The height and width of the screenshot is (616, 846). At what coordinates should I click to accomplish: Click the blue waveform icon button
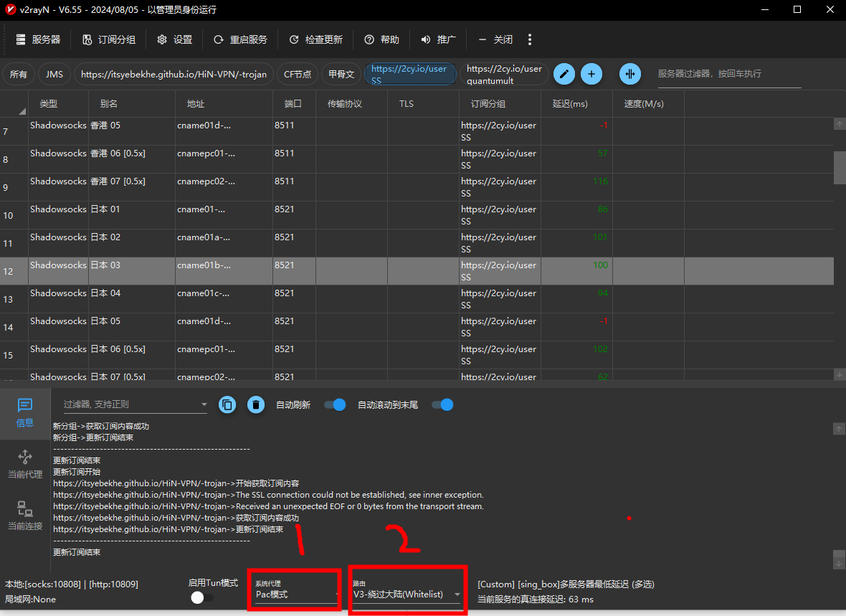click(x=630, y=74)
